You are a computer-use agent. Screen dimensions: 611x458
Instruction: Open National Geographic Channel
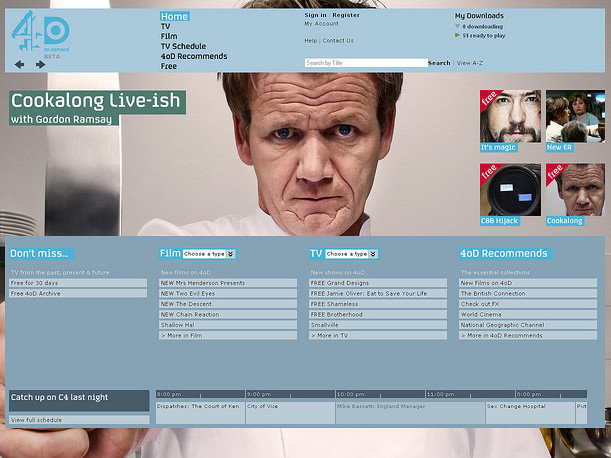[x=528, y=325]
